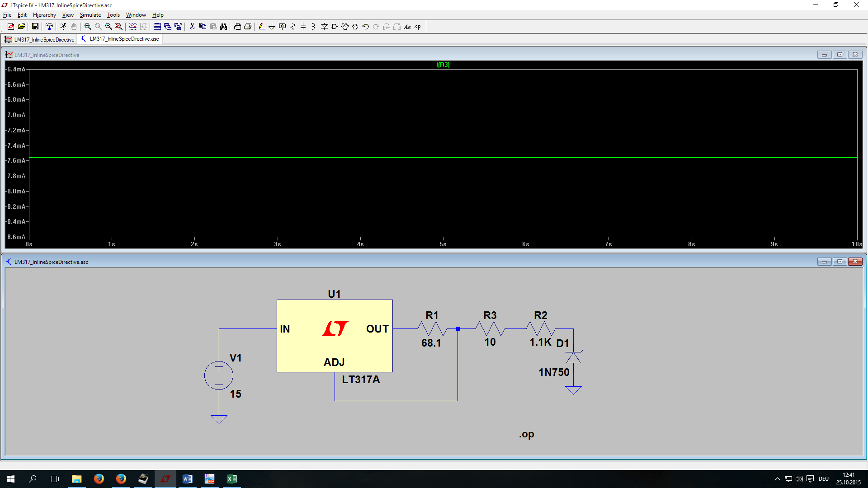Click the D1 zener diode symbol
The width and height of the screenshot is (868, 488).
point(573,357)
